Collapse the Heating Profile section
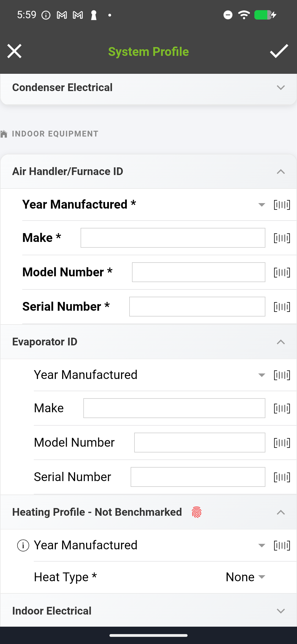Screen dimensions: 297x644 point(280,512)
